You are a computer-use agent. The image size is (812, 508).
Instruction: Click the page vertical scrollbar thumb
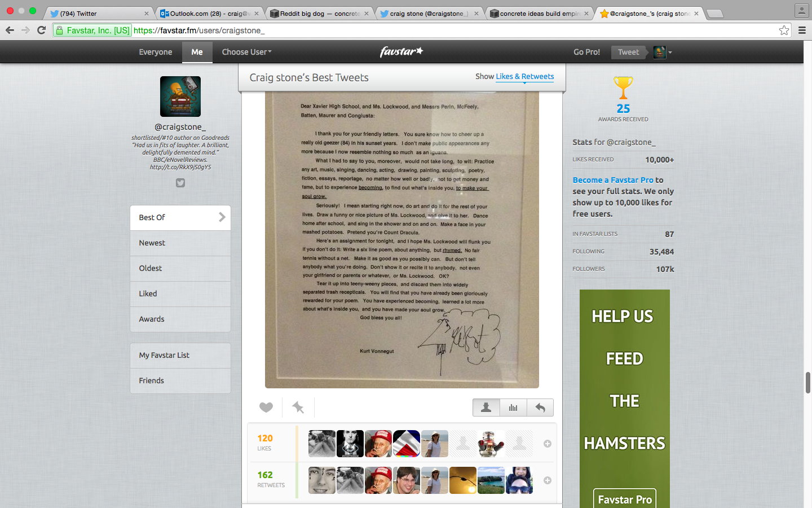pos(808,383)
